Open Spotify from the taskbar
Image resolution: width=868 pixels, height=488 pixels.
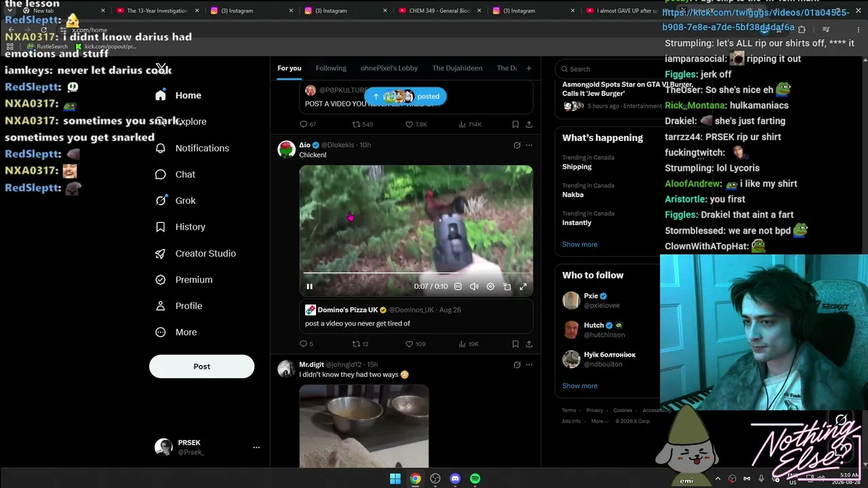coord(475,479)
